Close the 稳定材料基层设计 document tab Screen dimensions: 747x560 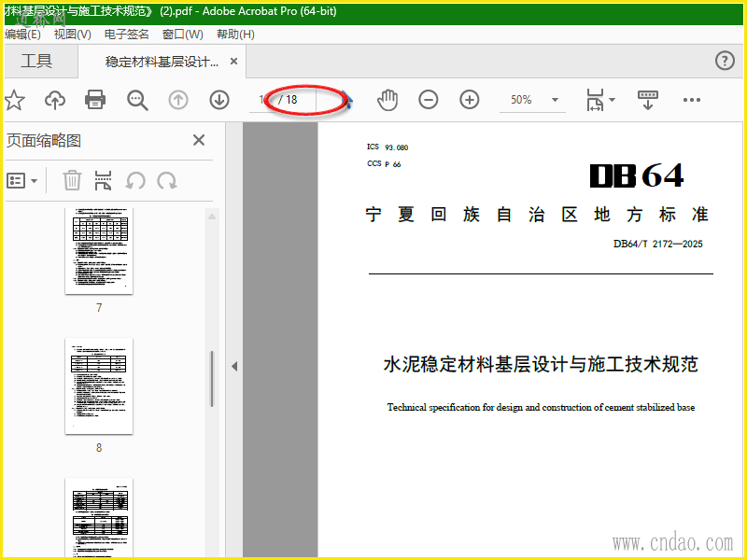(x=234, y=61)
